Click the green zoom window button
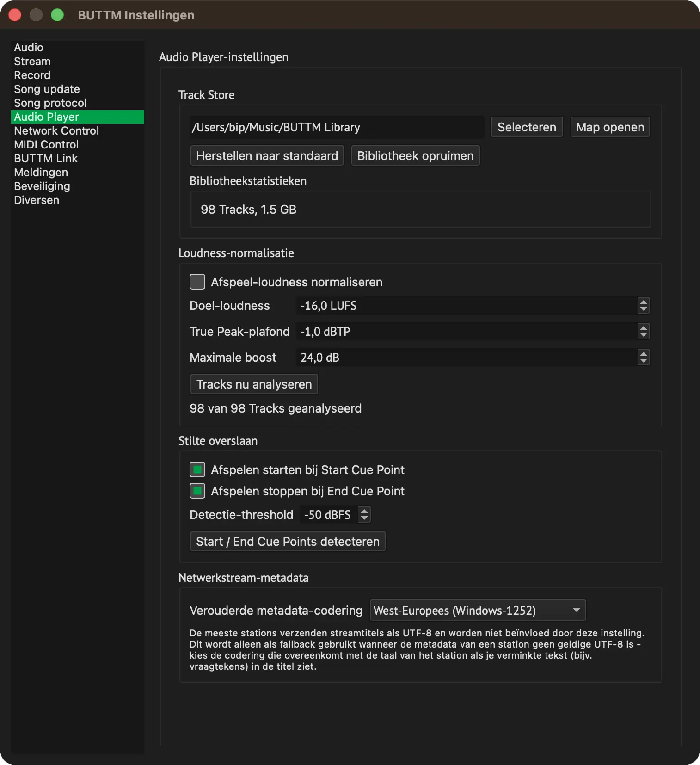The image size is (700, 765). click(57, 15)
